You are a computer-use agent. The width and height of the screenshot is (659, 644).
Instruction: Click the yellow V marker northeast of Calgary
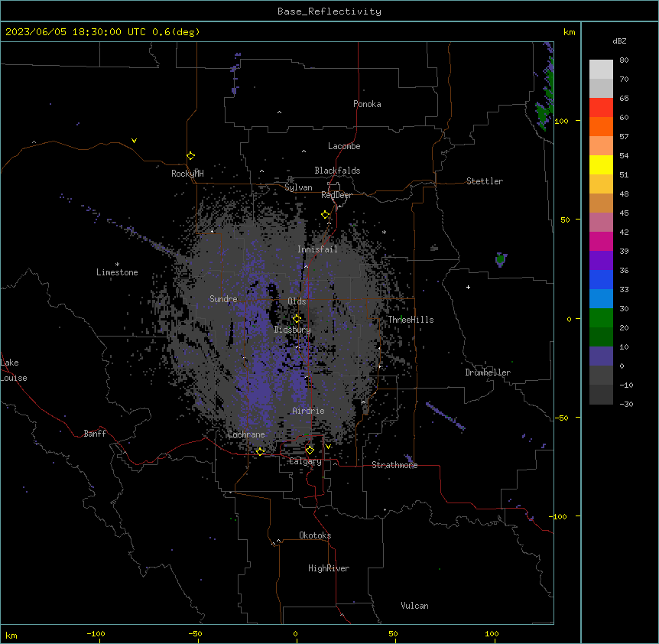coord(328,447)
